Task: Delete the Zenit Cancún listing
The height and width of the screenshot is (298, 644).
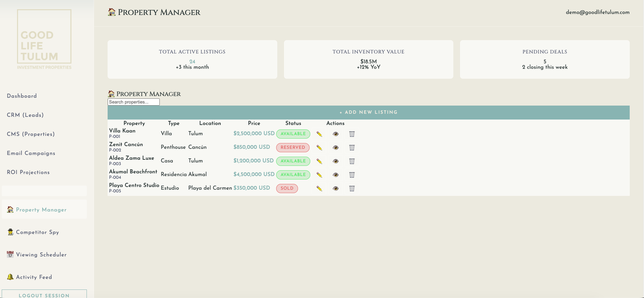Action: click(352, 147)
